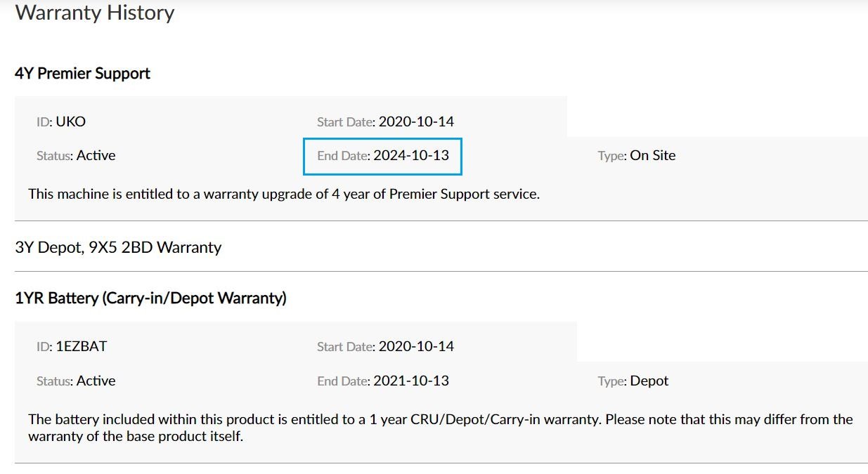Click the highlighted End Date 2024-10-13
Image resolution: width=868 pixels, height=474 pixels.
click(410, 156)
